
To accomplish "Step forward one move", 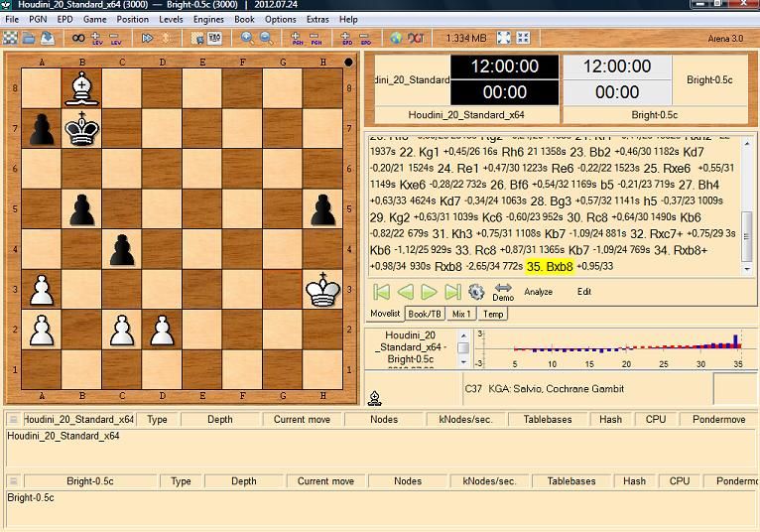I will 429,292.
